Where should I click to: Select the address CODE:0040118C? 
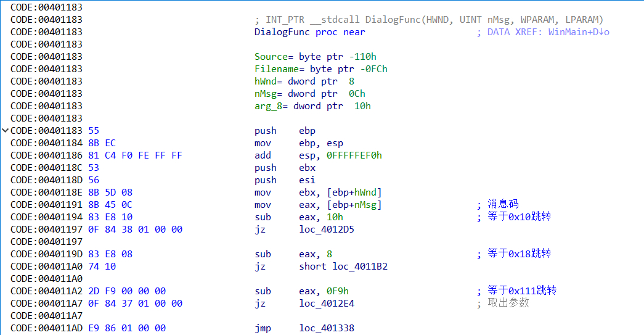tap(46, 168)
